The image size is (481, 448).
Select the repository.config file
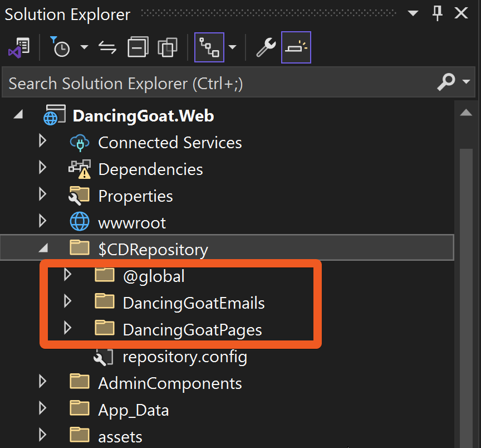184,357
